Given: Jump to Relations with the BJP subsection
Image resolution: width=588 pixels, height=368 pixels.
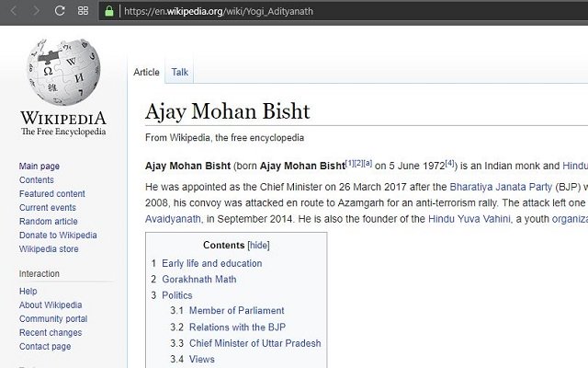Looking at the screenshot, I should [237, 328].
